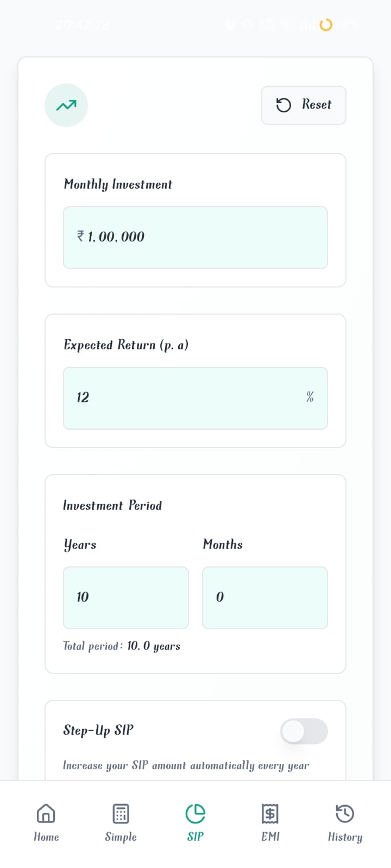Click the Monthly Investment input field

tap(195, 237)
